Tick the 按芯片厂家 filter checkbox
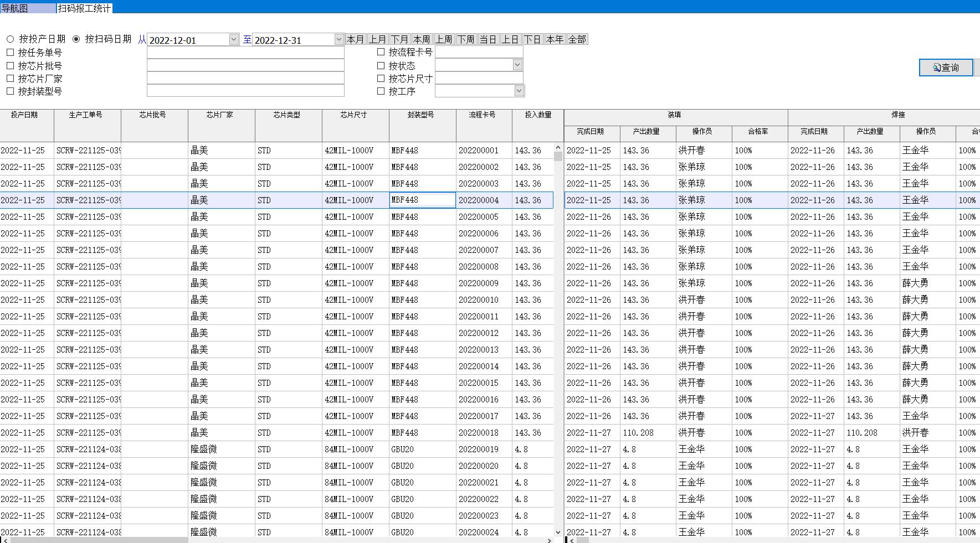The image size is (980, 543). (10, 79)
